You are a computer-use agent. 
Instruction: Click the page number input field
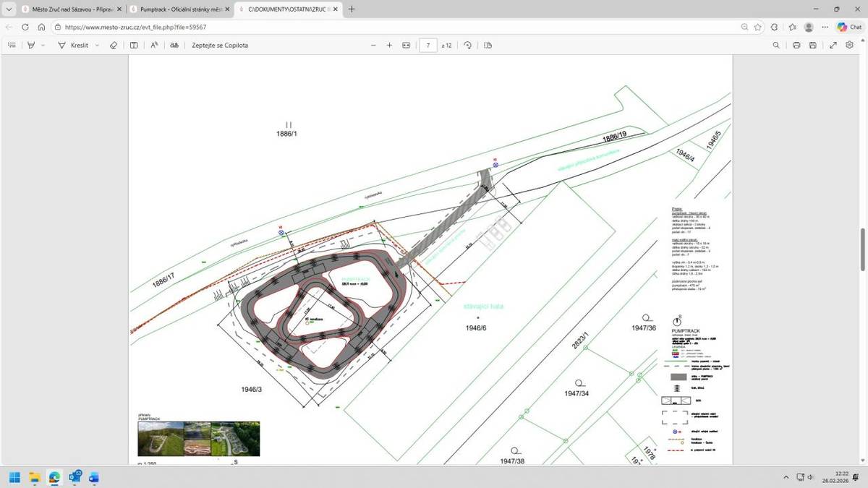tap(428, 45)
